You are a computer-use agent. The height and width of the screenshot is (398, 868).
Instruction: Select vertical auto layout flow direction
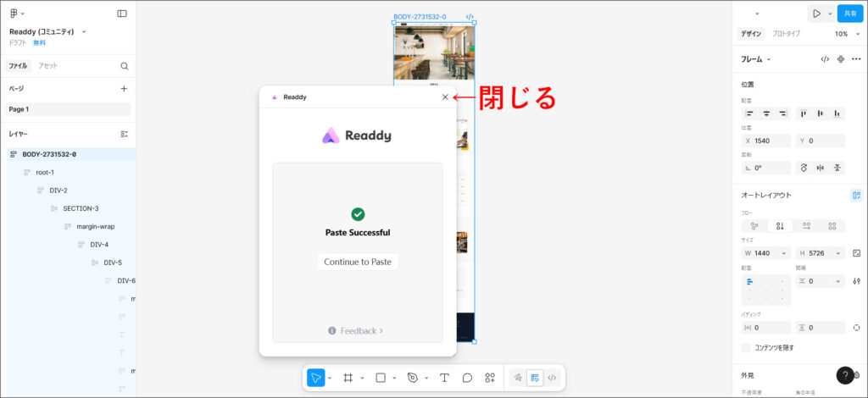779,226
